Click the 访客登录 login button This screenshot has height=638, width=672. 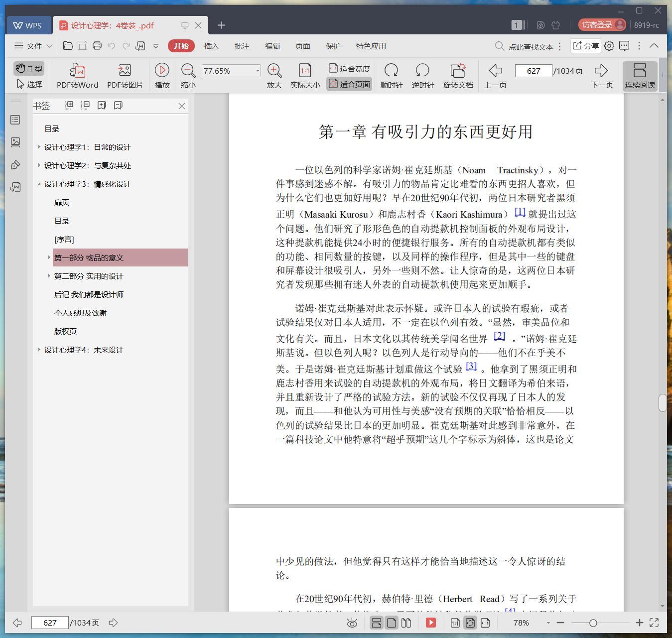pyautogui.click(x=602, y=24)
